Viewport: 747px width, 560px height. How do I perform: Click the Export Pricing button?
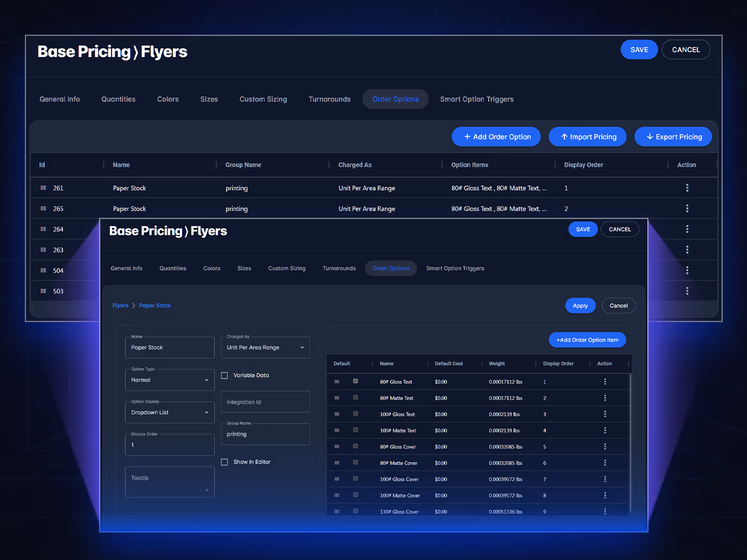click(x=673, y=136)
